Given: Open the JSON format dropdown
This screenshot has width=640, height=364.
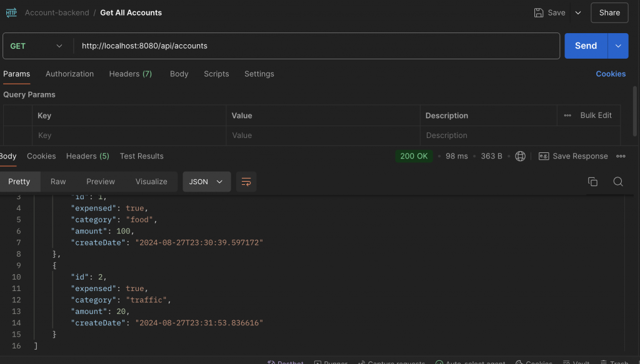Looking at the screenshot, I should pyautogui.click(x=206, y=182).
